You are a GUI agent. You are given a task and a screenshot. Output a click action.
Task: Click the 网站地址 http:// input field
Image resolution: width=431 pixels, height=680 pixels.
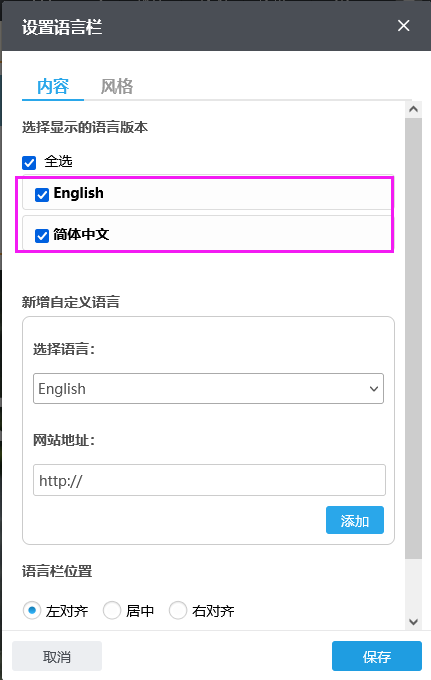(x=209, y=480)
